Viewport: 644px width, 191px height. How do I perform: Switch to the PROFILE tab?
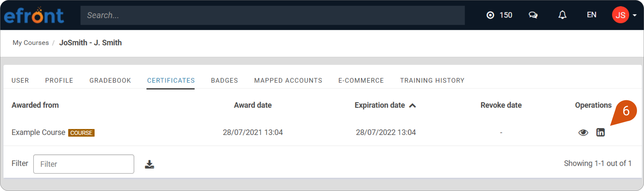tap(59, 80)
